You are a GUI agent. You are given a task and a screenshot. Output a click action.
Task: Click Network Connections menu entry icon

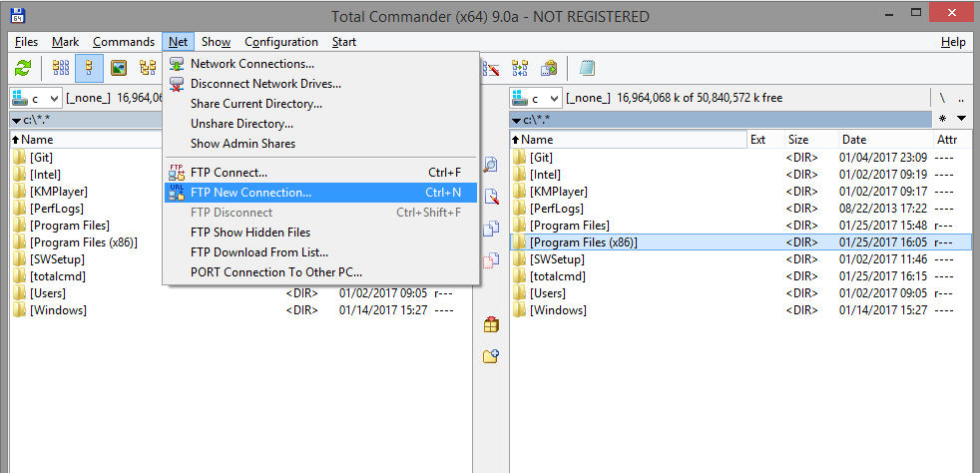178,64
